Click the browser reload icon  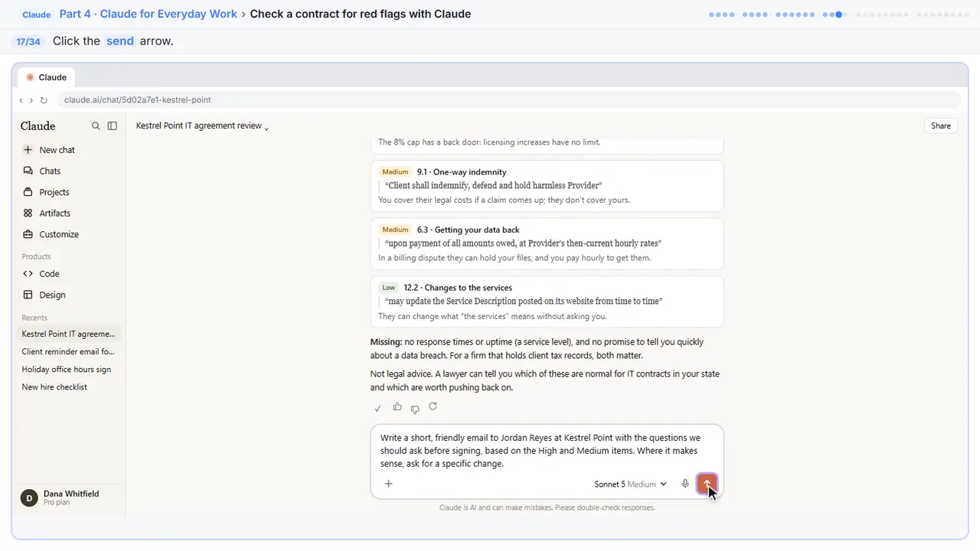click(x=44, y=100)
